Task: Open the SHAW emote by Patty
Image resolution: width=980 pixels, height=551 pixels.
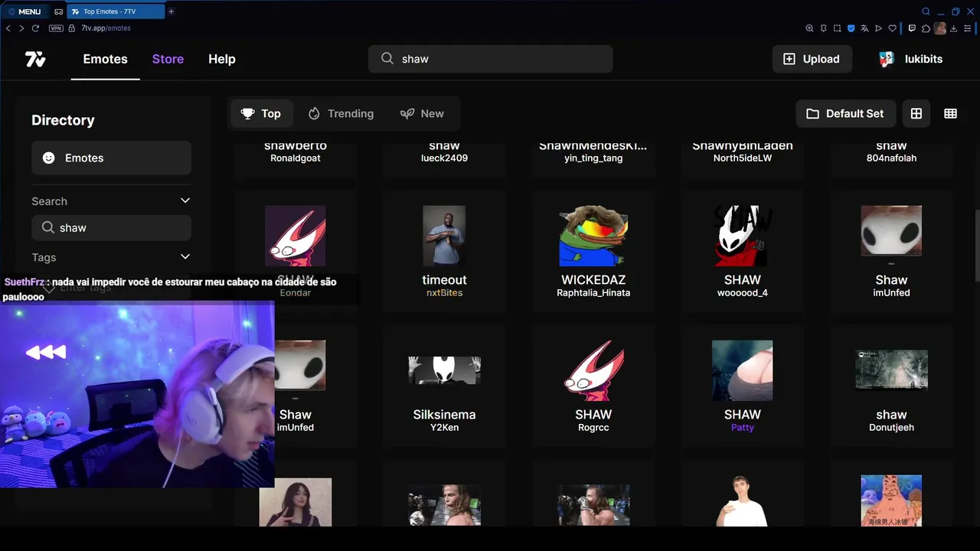Action: (743, 386)
